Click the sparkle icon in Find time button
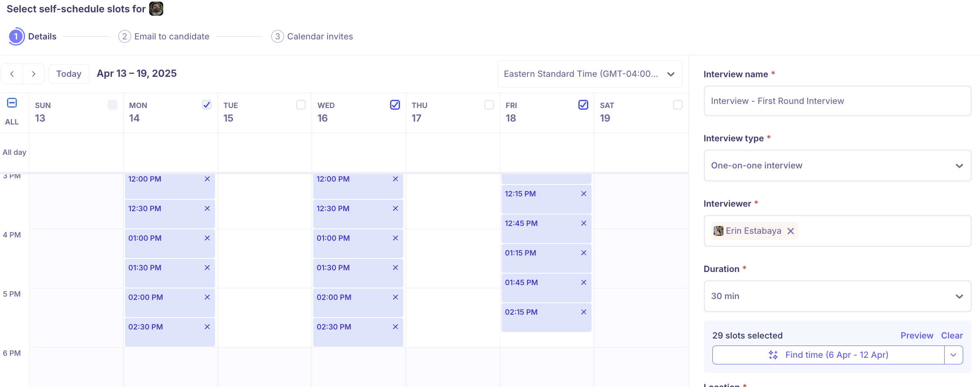Screen dimensions: 980x387 point(774,355)
